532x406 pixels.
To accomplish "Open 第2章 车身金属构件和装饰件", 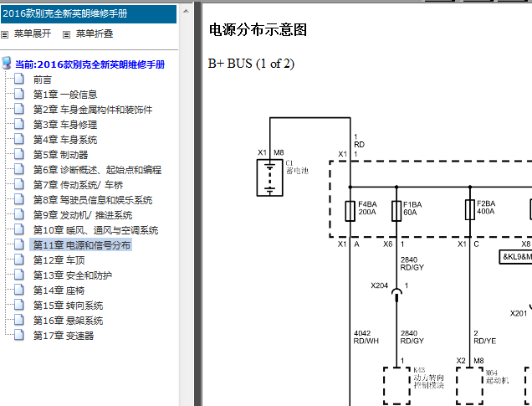I will [x=93, y=110].
